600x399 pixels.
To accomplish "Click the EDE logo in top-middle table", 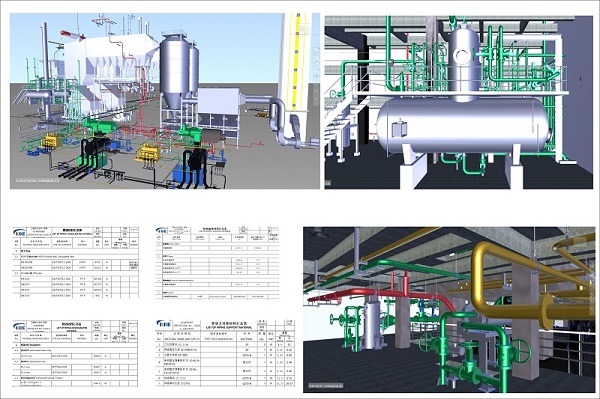I will coord(162,231).
